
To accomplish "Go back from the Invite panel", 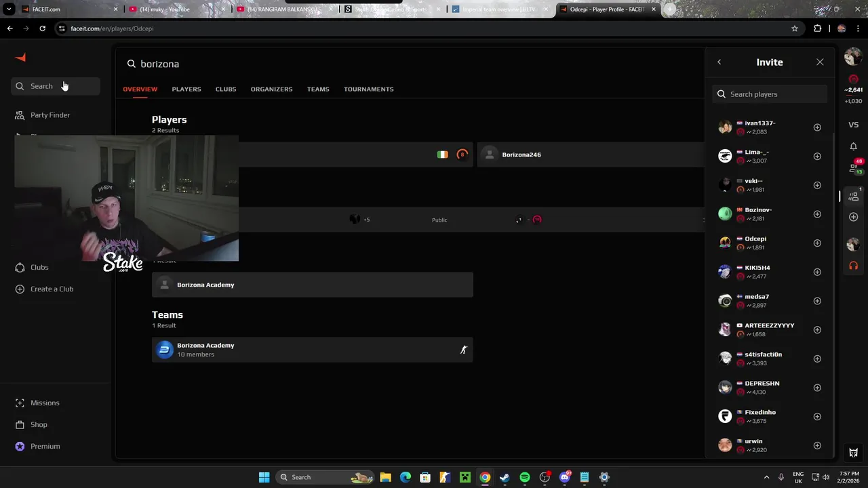I will tap(719, 62).
